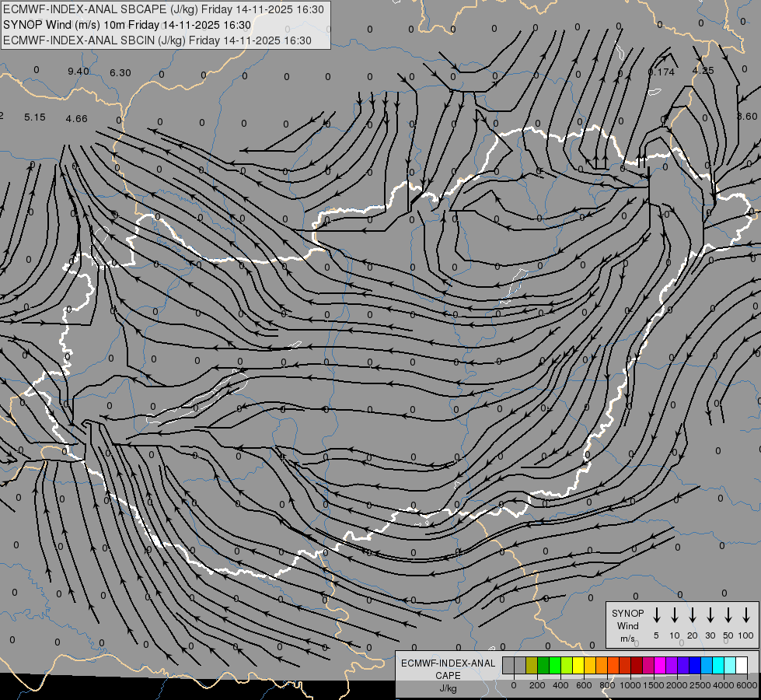The image size is (761, 700).
Task: Pick the magenta swatch starting at 1500
Action: click(660, 665)
